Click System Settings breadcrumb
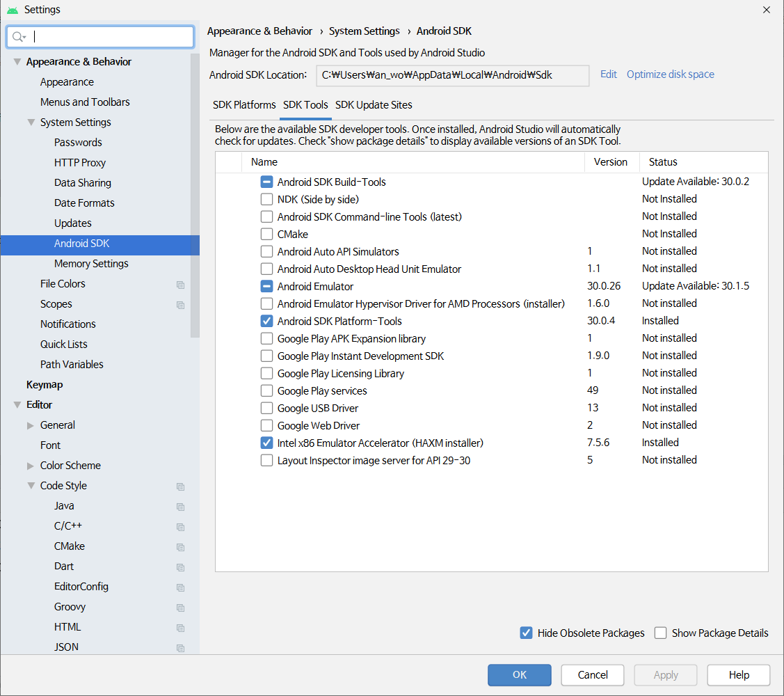This screenshot has width=784, height=696. coord(364,31)
